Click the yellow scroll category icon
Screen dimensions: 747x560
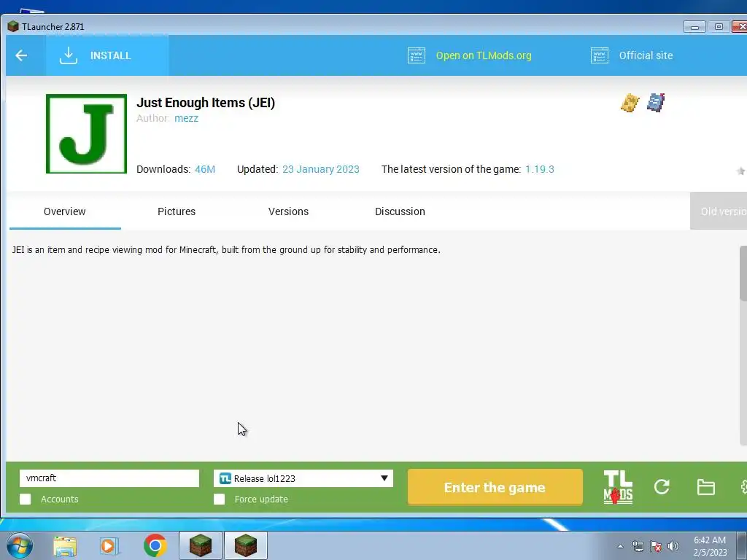click(630, 102)
